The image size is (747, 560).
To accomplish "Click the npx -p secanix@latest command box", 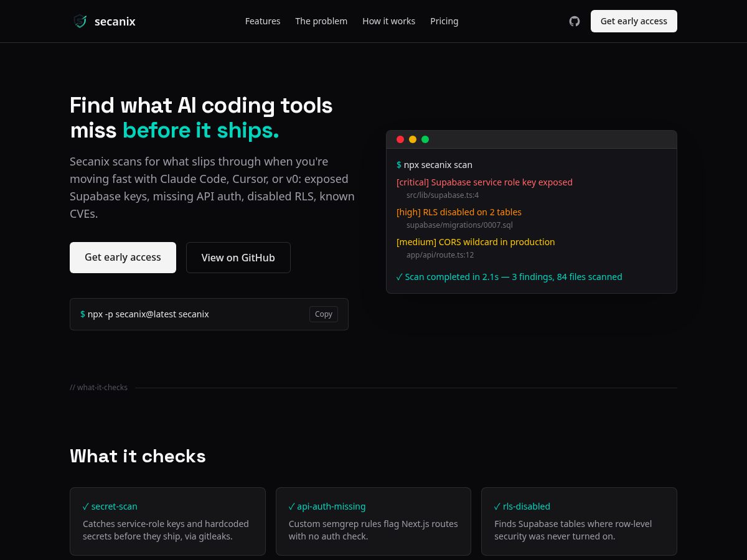I will pos(209,314).
